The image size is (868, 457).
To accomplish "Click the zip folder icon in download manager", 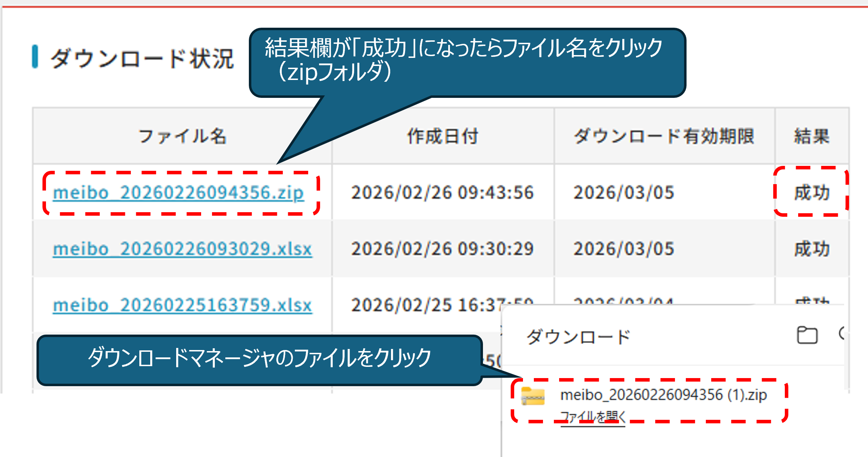I will (x=533, y=396).
